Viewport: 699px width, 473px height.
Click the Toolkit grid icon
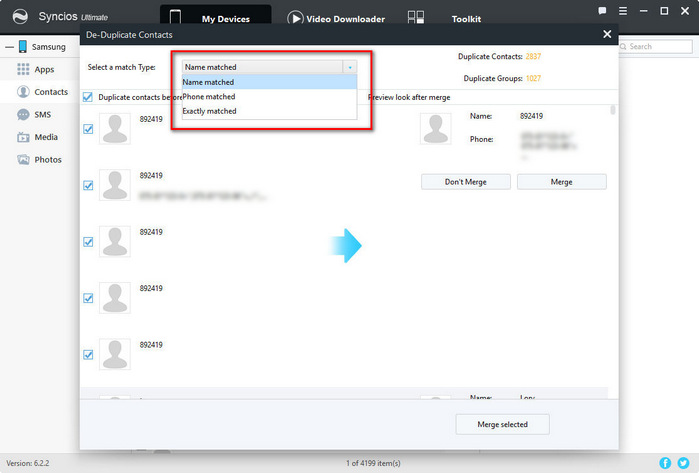(x=415, y=17)
